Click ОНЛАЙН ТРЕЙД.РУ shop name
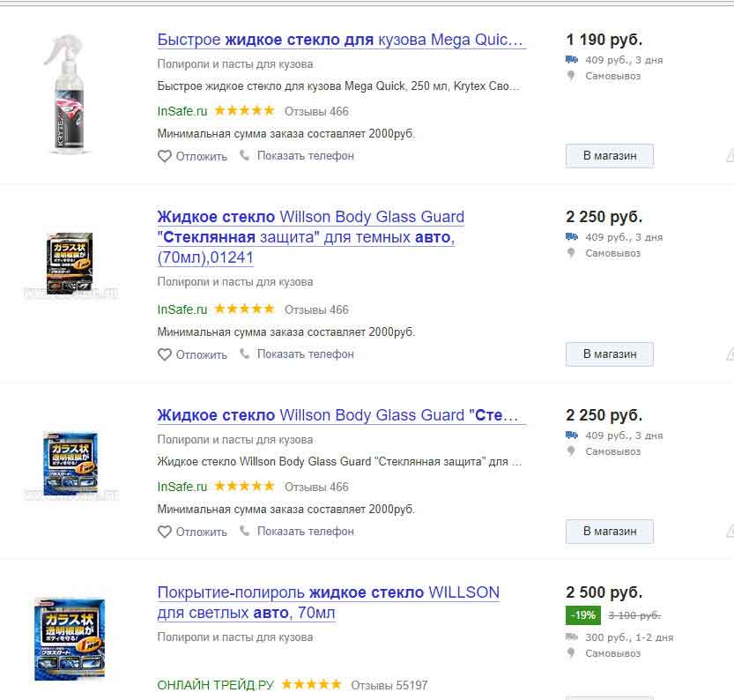The height and width of the screenshot is (700, 734). pyautogui.click(x=215, y=685)
